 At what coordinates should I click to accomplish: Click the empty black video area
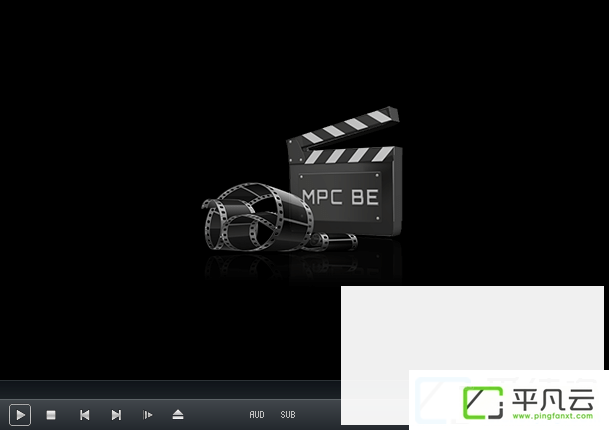[117, 155]
